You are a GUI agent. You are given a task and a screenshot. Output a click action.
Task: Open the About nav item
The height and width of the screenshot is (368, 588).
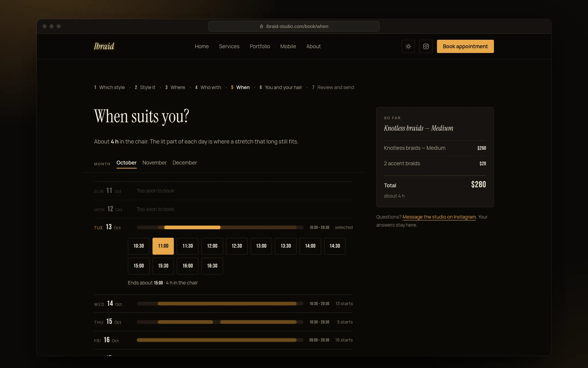pos(313,46)
